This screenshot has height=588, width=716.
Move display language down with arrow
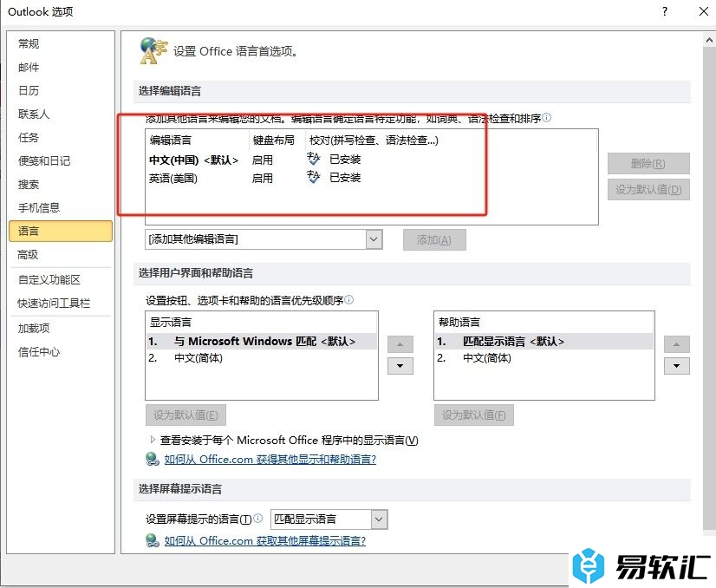click(x=400, y=366)
